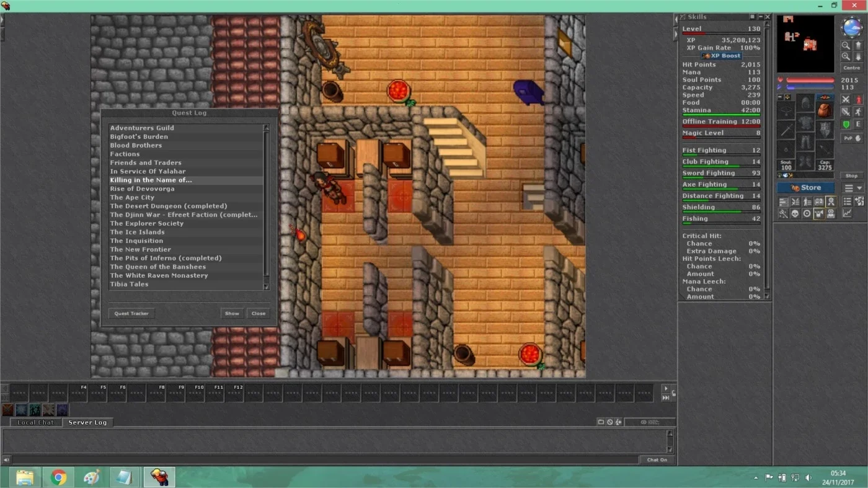The height and width of the screenshot is (488, 868).
Task: Close the Quest Log dialog
Action: (259, 314)
